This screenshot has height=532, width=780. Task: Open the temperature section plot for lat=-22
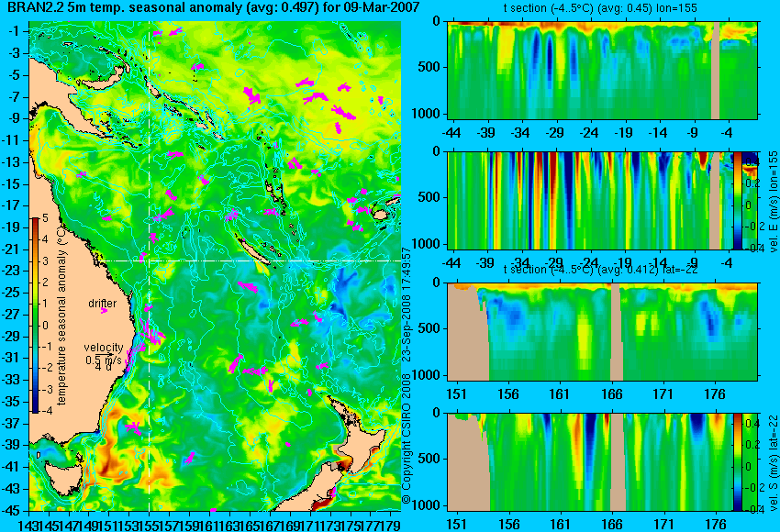coord(602,332)
